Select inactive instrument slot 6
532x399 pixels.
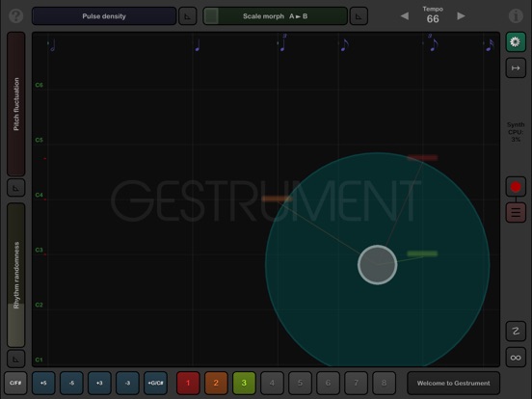[328, 383]
